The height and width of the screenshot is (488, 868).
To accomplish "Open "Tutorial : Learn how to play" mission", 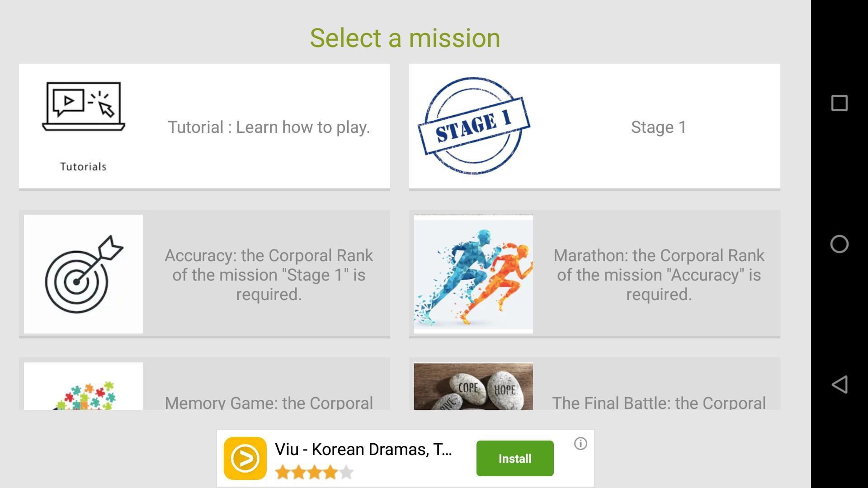I will click(269, 127).
